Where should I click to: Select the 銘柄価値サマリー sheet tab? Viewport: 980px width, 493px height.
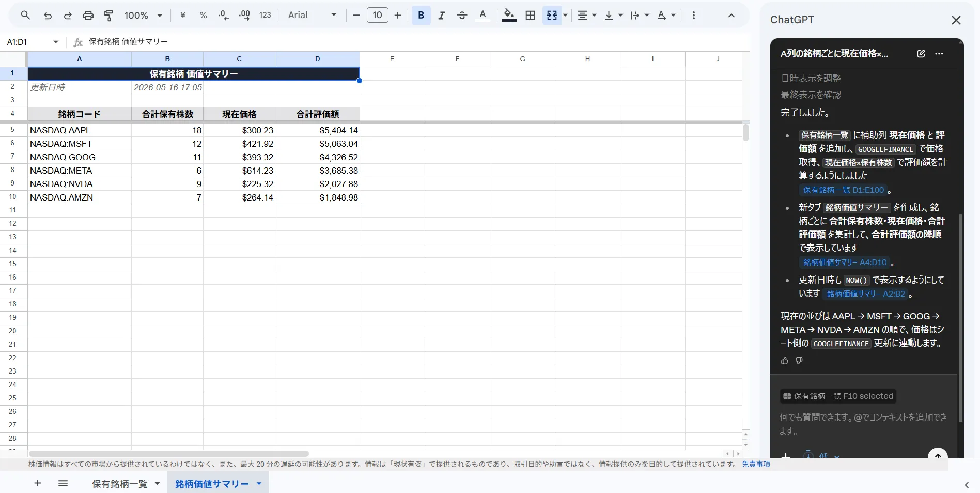pos(212,484)
